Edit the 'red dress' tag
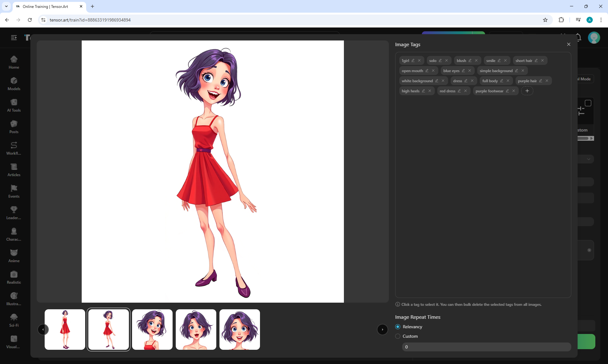 click(x=459, y=91)
